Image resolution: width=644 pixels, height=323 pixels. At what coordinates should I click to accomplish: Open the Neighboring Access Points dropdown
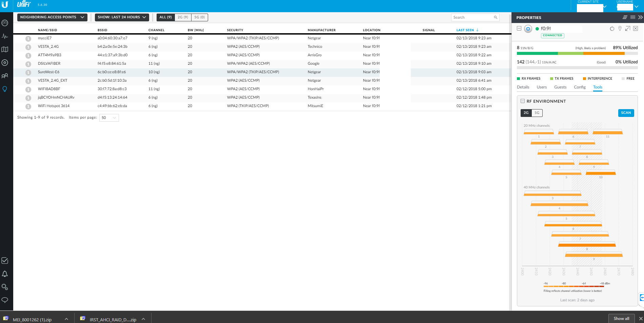[x=52, y=17]
